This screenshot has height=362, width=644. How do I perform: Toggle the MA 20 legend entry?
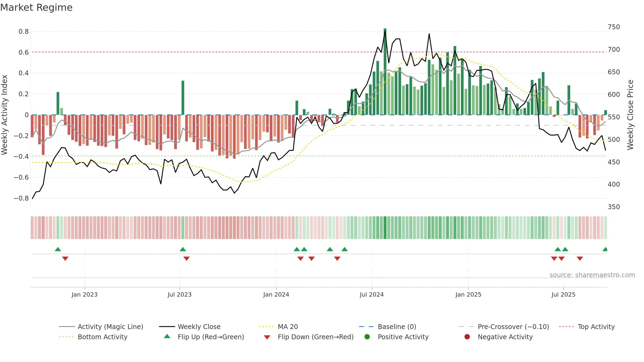pyautogui.click(x=278, y=327)
